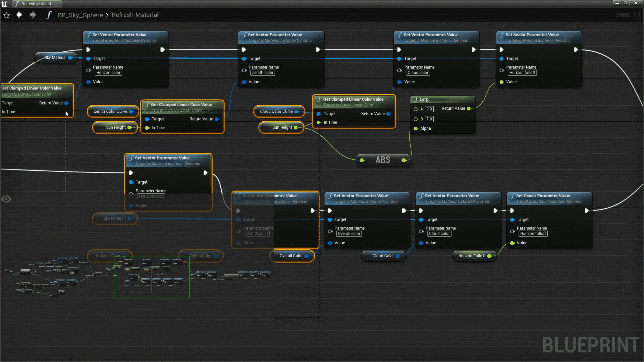Switch to the Refresh Material tab
This screenshot has height=362, width=644.
click(x=35, y=4)
